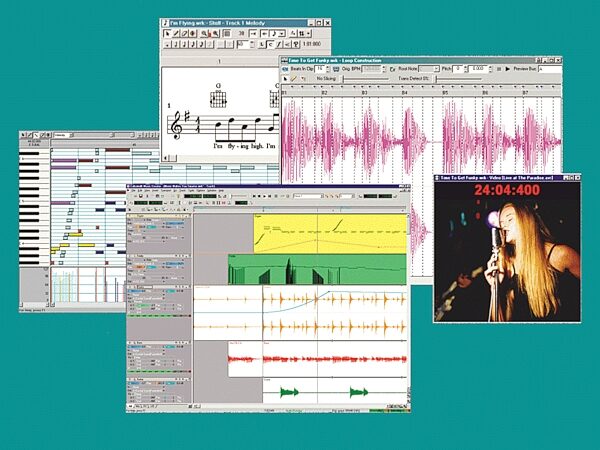600x450 pixels.
Task: Click the 24:04:400 time display in Video window
Action: coord(507,190)
